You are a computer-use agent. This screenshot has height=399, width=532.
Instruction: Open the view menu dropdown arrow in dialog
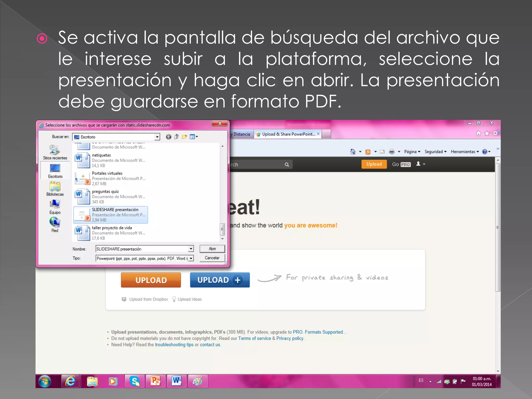point(197,137)
